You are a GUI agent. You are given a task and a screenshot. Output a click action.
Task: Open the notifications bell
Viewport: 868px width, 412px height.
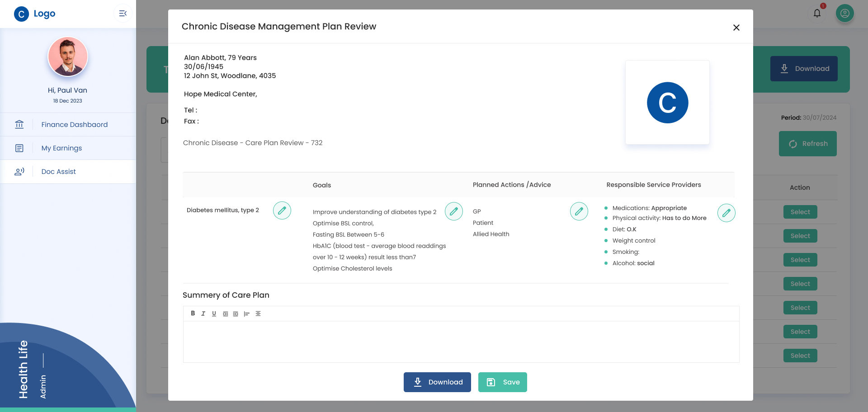click(x=817, y=14)
